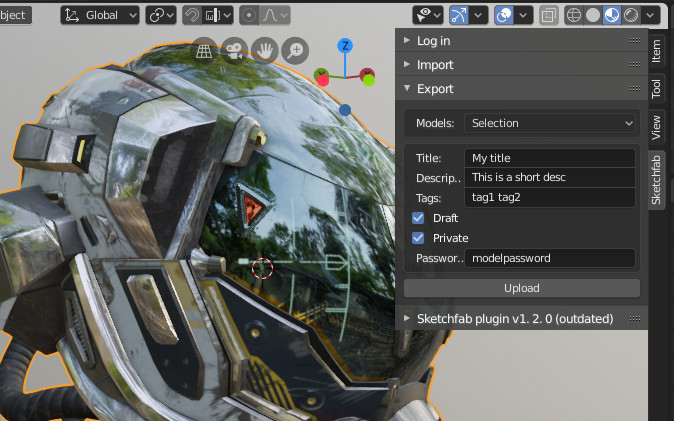Toggle the Draft checkbox
This screenshot has height=421, width=674.
[418, 218]
